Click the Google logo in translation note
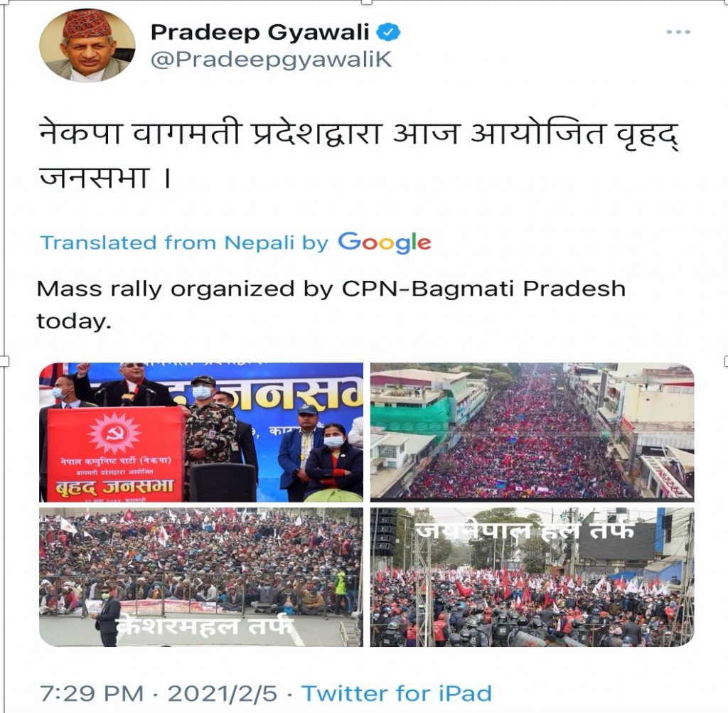This screenshot has width=728, height=713. [x=385, y=242]
